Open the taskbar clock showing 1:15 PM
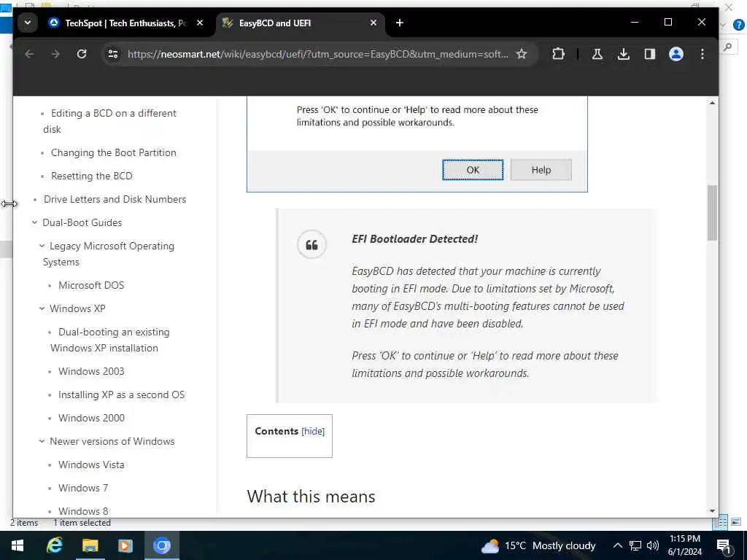Viewport: 747px width, 560px height. [x=684, y=545]
